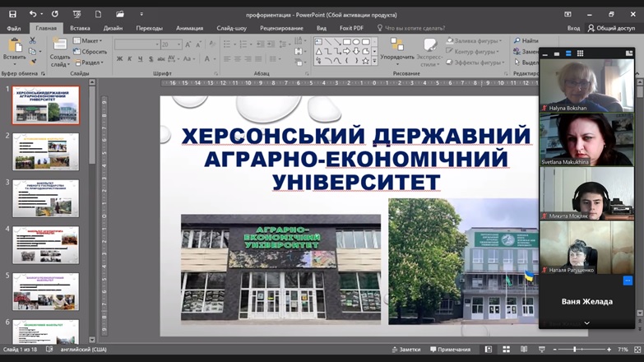
Task: Open a file using the folder icon
Action: (120, 14)
